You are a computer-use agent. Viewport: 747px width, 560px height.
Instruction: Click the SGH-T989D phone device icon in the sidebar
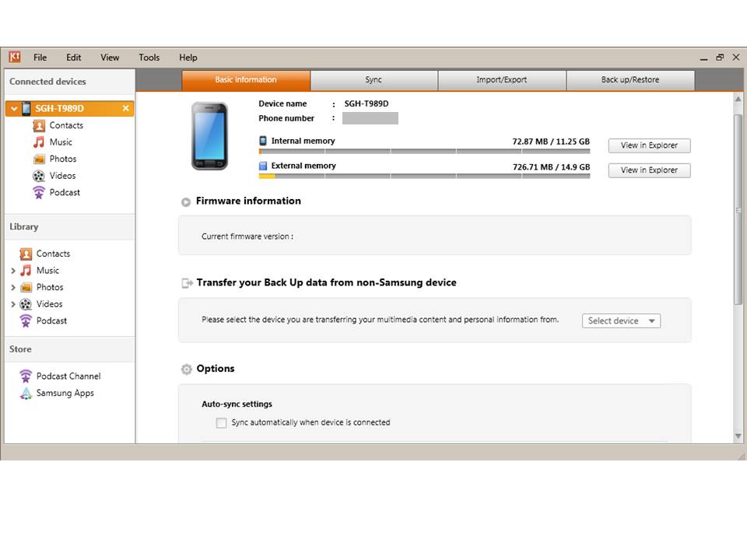pos(26,109)
